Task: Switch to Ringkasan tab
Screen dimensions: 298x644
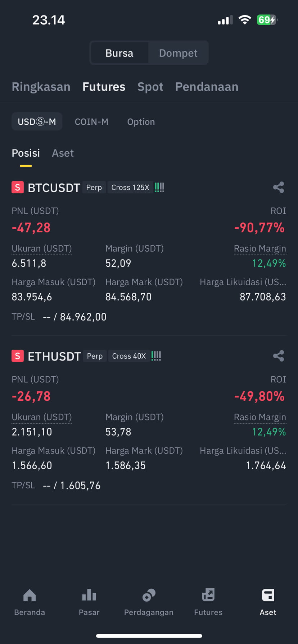Action: (41, 87)
